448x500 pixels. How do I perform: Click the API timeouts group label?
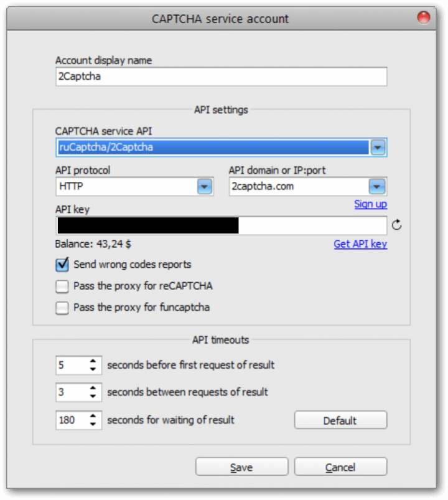click(x=220, y=340)
